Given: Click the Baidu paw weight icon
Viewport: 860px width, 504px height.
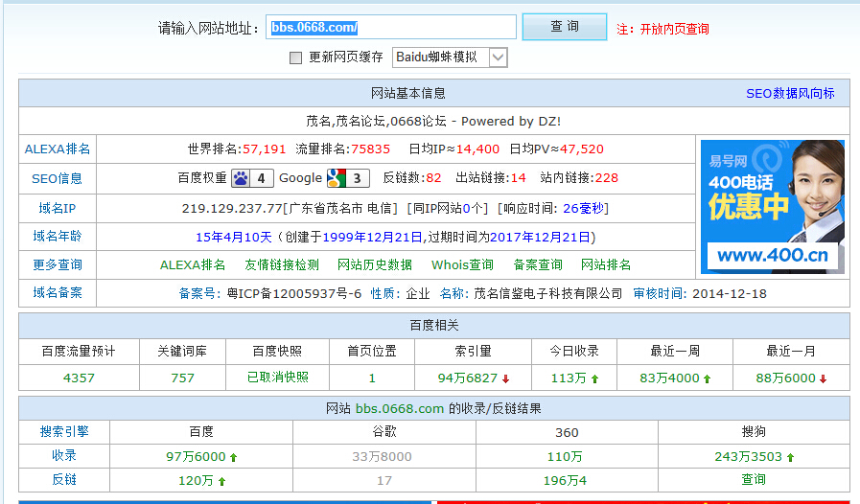Looking at the screenshot, I should tap(241, 178).
